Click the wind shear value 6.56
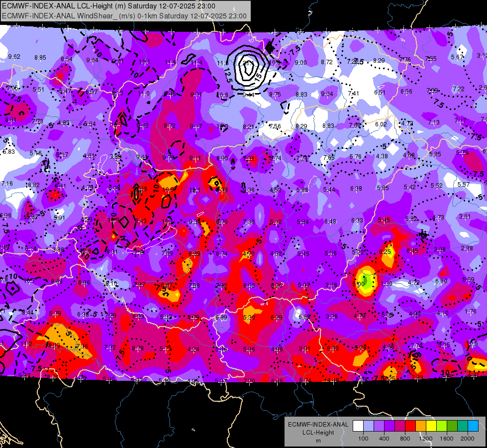The image size is (487, 448). click(x=406, y=92)
